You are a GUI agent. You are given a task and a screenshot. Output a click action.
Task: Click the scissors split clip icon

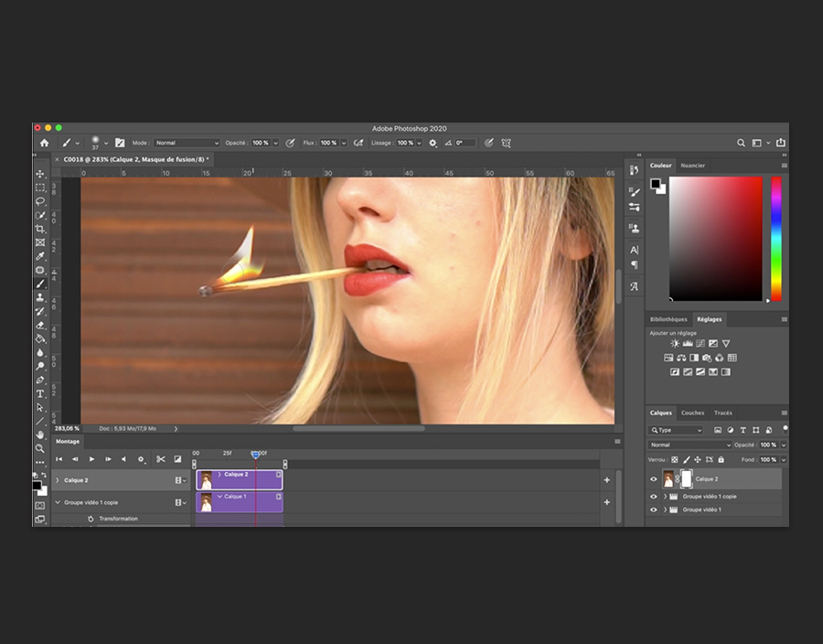click(161, 459)
